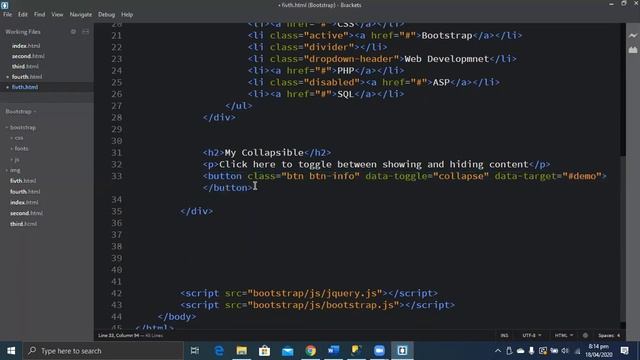Open third.html in project file tree
The width and height of the screenshot is (640, 360).
(x=24, y=224)
